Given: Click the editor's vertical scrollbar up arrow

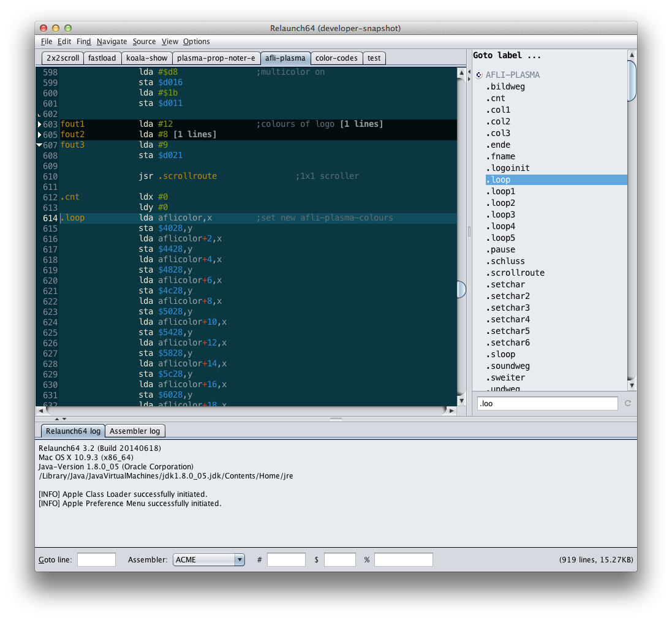Looking at the screenshot, I should pyautogui.click(x=461, y=72).
